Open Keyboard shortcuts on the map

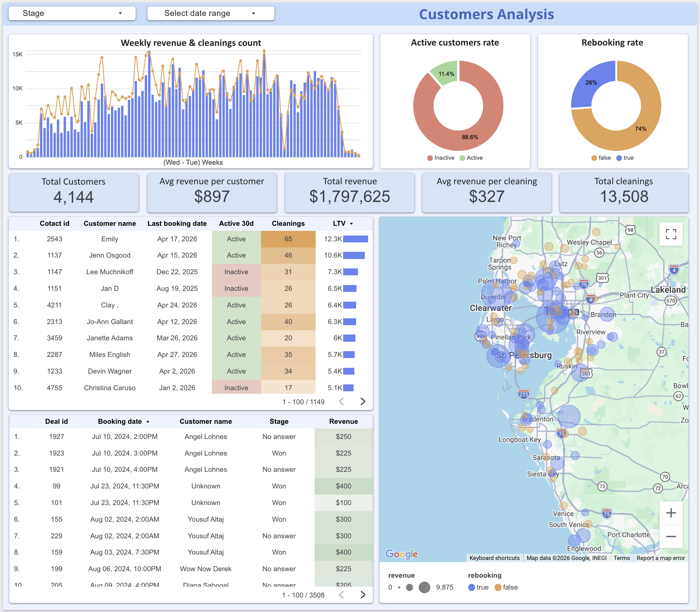494,558
